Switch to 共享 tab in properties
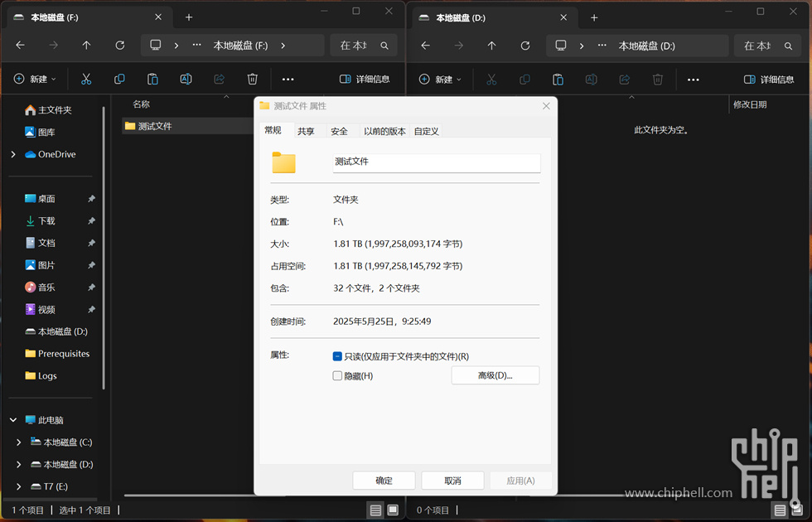This screenshot has width=812, height=522. pyautogui.click(x=306, y=131)
